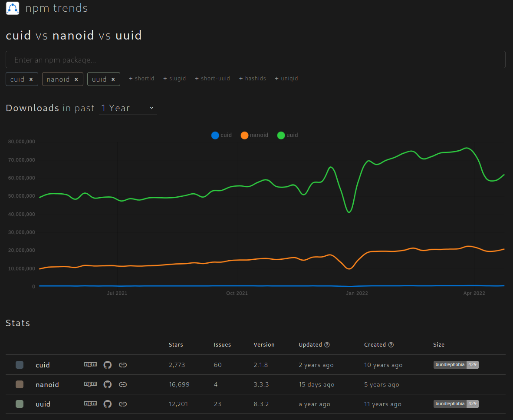Click uuid version 8.3.2
Screen dimensions: 513x420
tap(261, 404)
